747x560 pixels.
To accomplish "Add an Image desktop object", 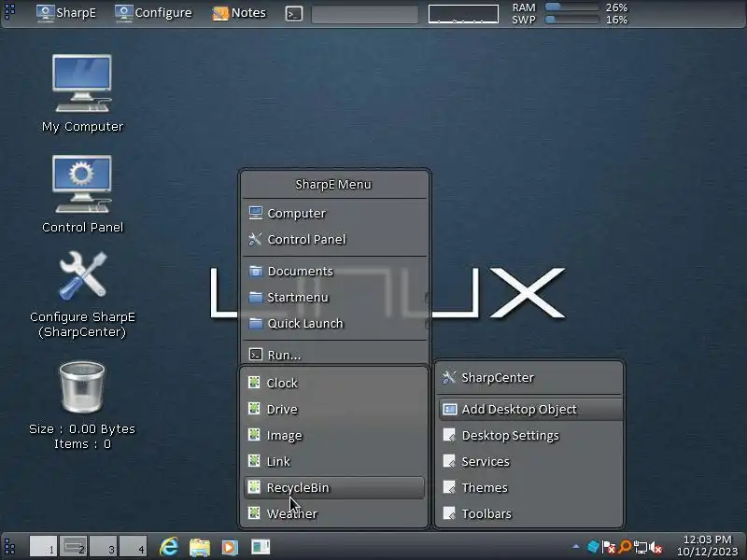I will pos(334,435).
